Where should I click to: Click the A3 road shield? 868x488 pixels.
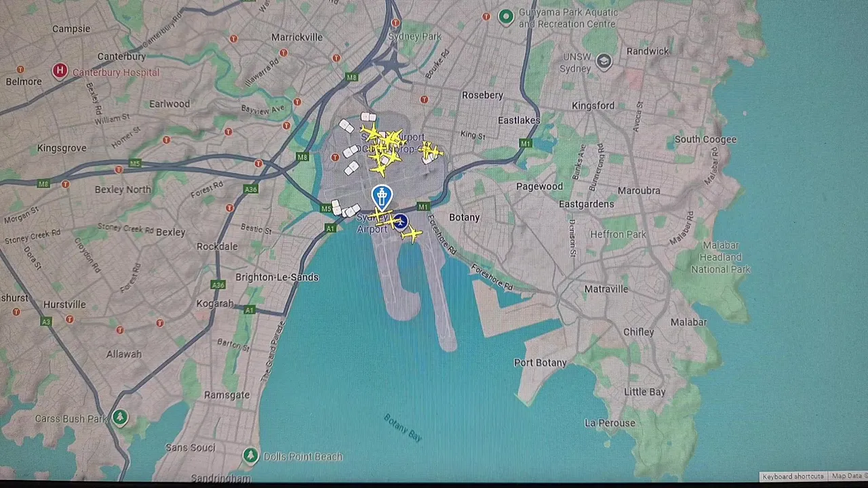[x=46, y=321]
